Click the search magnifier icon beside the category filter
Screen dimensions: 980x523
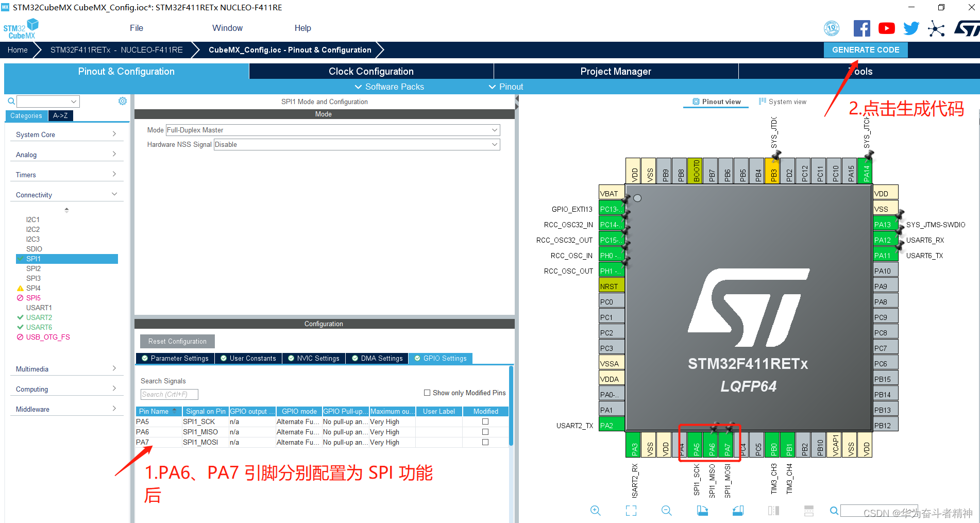11,101
